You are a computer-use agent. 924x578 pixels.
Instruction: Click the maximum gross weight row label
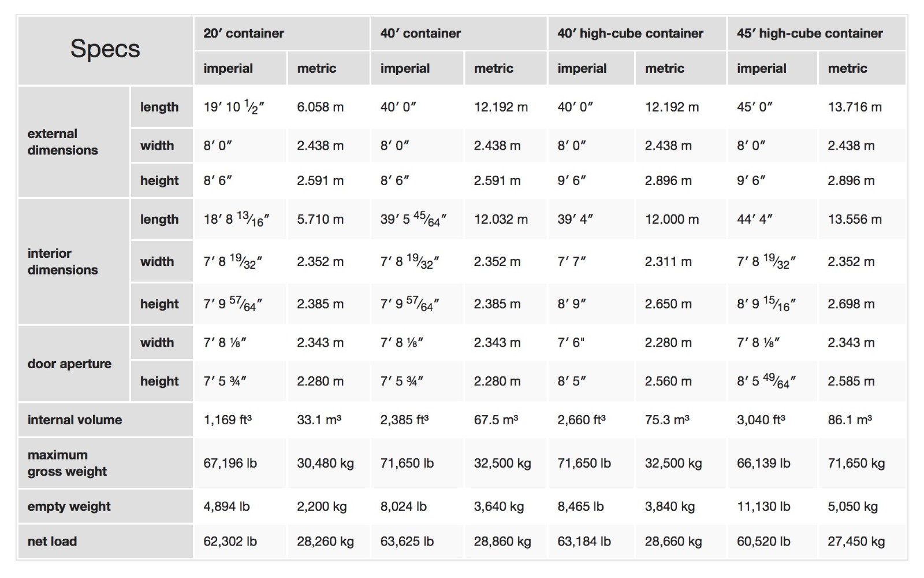coord(67,463)
